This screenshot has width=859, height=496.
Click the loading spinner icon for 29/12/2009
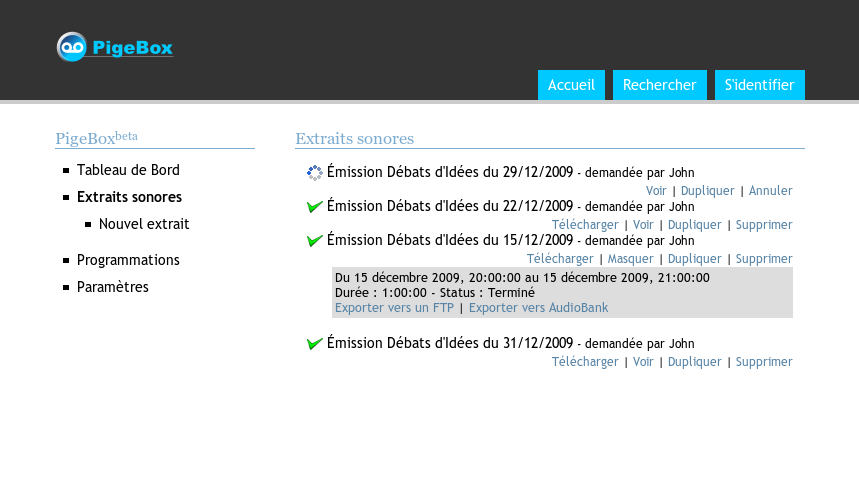pyautogui.click(x=315, y=173)
